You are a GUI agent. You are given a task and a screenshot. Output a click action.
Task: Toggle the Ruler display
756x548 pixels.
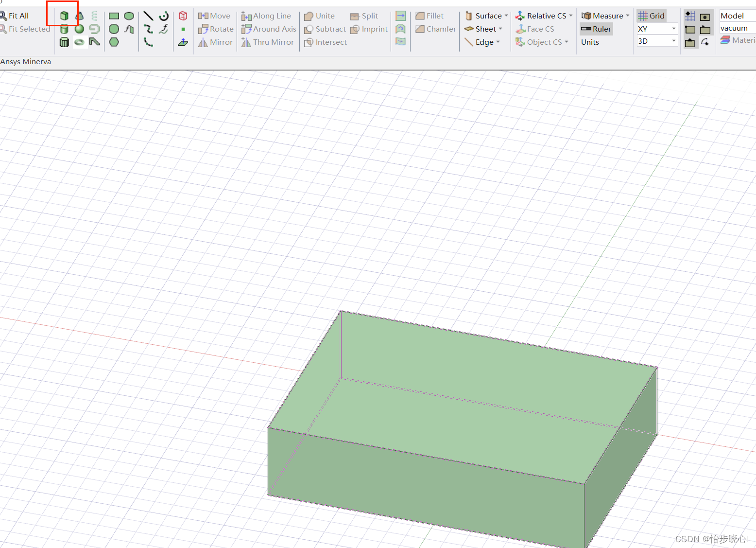[x=596, y=29]
